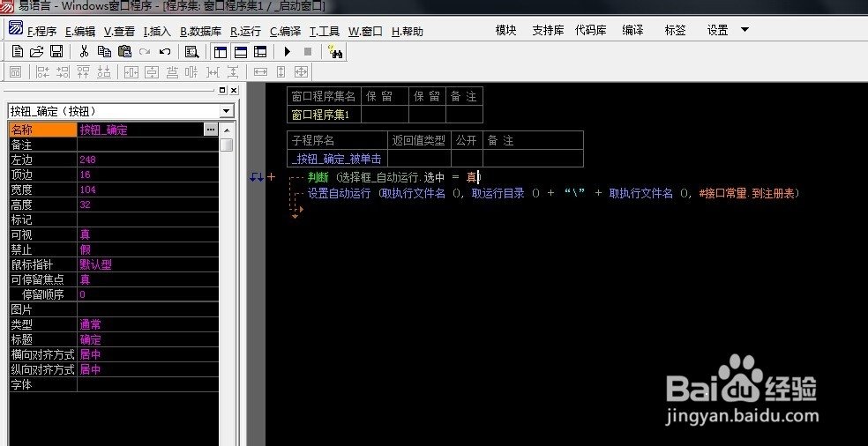
Task: Open the binoculars search icon
Action: pos(335,53)
